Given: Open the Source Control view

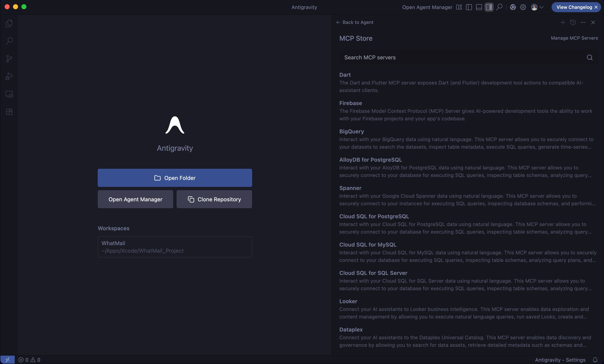Looking at the screenshot, I should (9, 58).
